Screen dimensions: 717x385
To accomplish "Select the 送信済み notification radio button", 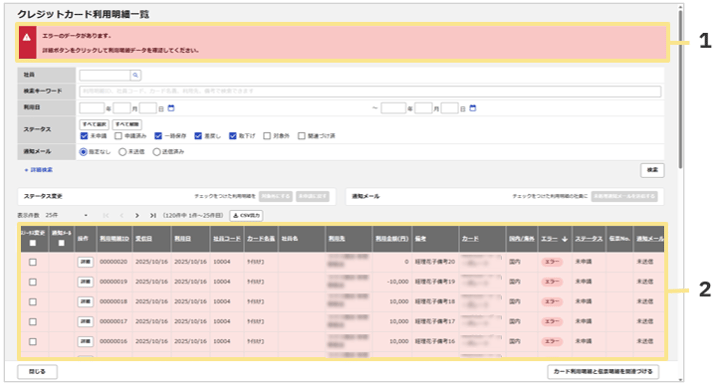I will coord(156,152).
